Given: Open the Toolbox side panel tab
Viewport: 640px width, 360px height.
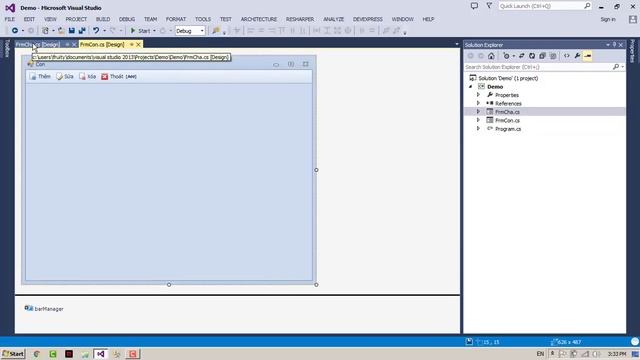Looking at the screenshot, I should [7, 49].
